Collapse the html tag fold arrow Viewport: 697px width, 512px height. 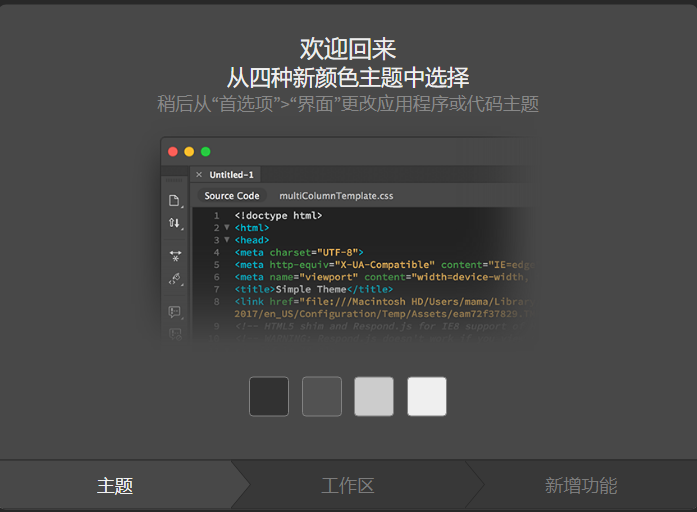pos(227,228)
